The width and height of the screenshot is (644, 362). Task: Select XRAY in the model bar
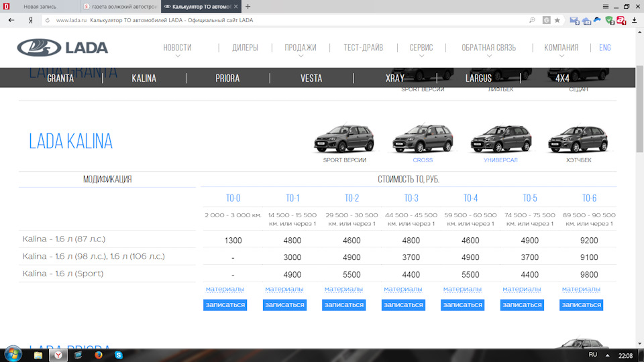[394, 78]
